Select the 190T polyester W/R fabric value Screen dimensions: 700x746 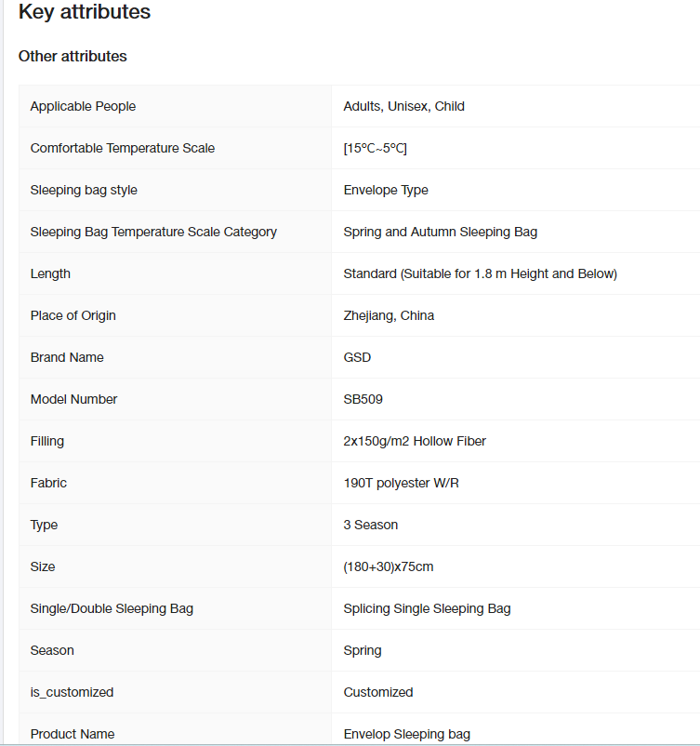click(401, 483)
